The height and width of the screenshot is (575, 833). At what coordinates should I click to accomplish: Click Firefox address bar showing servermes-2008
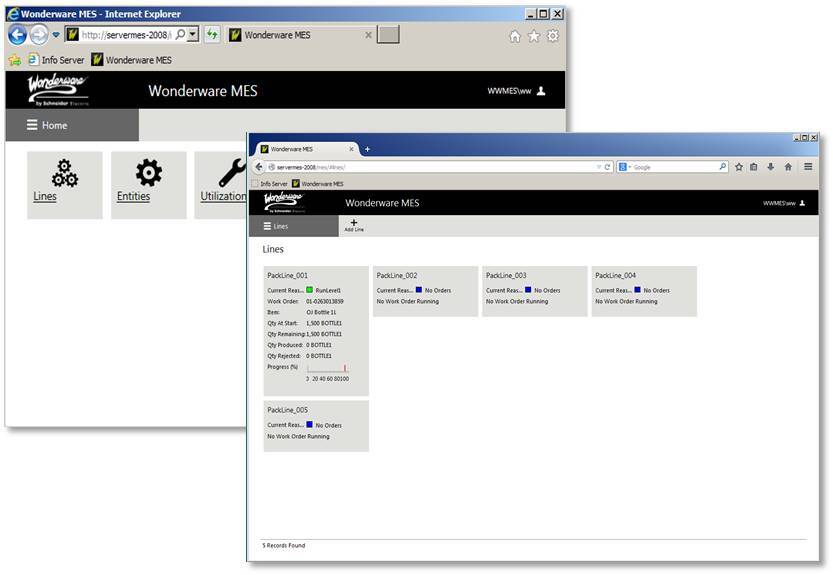click(430, 167)
